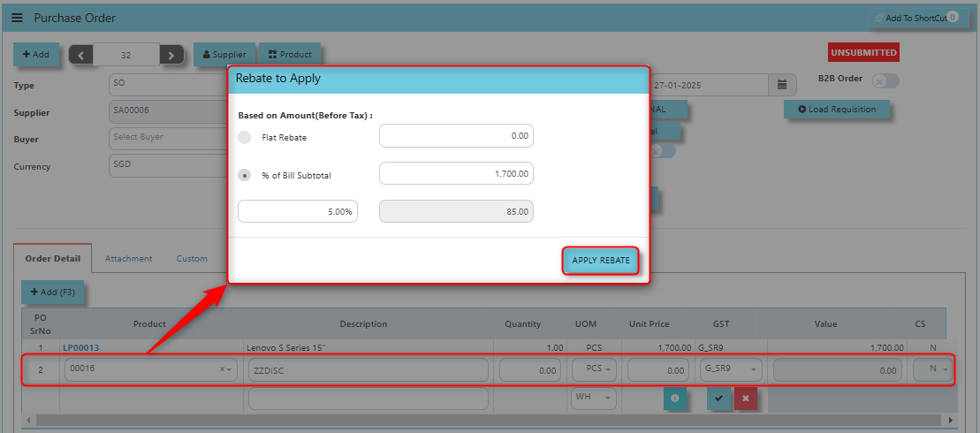Image resolution: width=980 pixels, height=433 pixels.
Task: Click Type field showing SO
Action: [x=168, y=85]
